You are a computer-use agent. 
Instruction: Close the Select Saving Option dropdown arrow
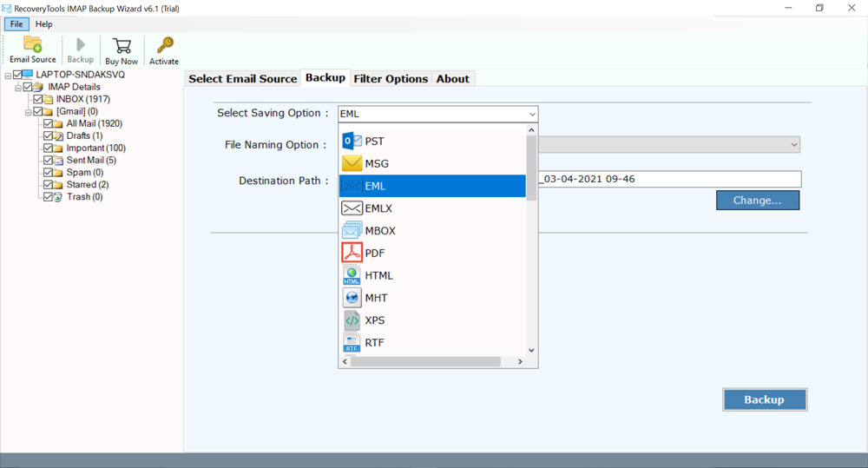click(x=532, y=114)
